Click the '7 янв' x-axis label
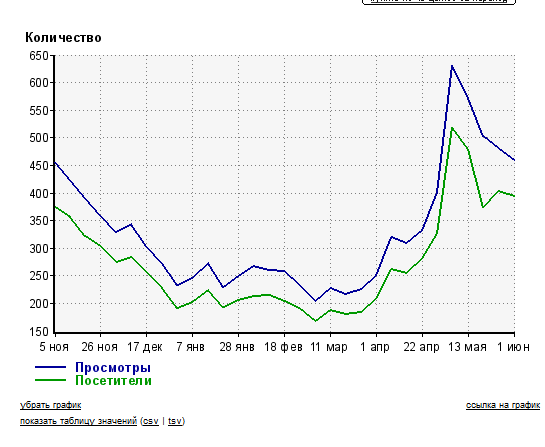This screenshot has height=447, width=545. (190, 347)
